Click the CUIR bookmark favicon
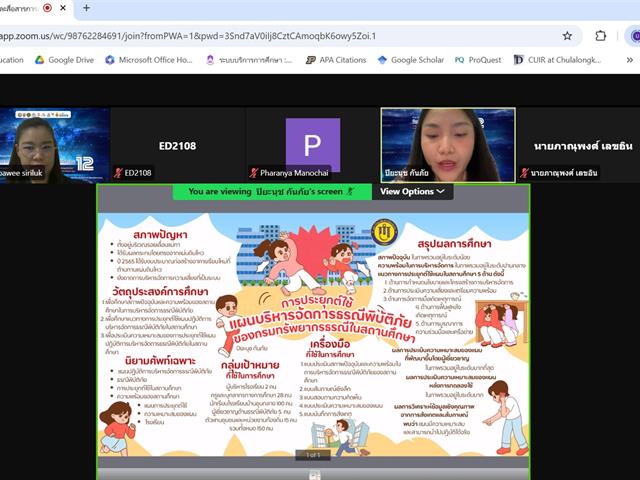Image resolution: width=640 pixels, height=480 pixels. [x=518, y=60]
